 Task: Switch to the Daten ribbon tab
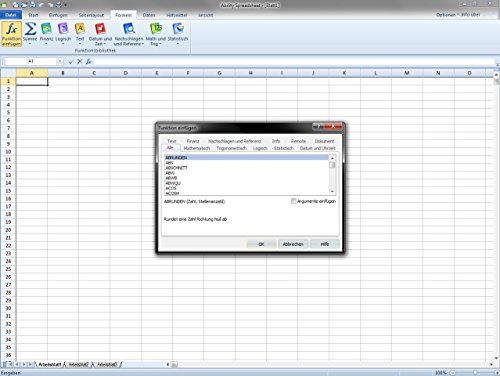coord(149,15)
